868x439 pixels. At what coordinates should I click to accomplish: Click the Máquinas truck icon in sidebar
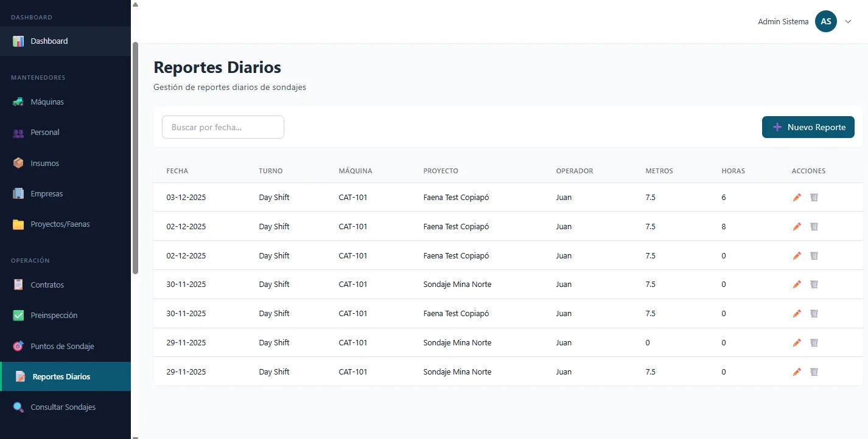pos(18,102)
